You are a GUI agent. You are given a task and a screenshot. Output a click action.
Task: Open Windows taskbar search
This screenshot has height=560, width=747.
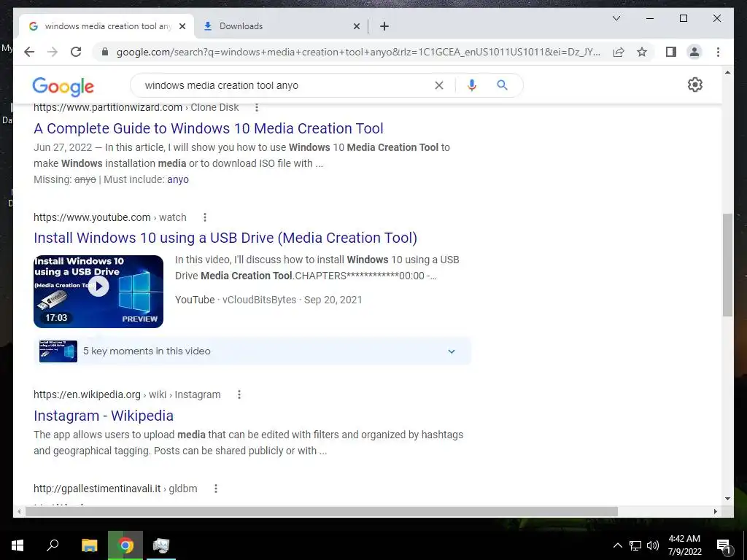coord(53,545)
